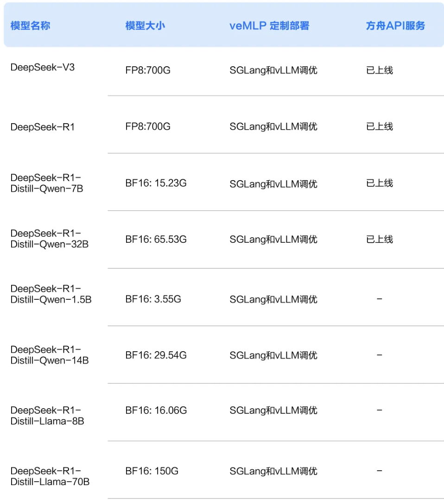Click the BF16: 65.53G size cell

(x=156, y=239)
